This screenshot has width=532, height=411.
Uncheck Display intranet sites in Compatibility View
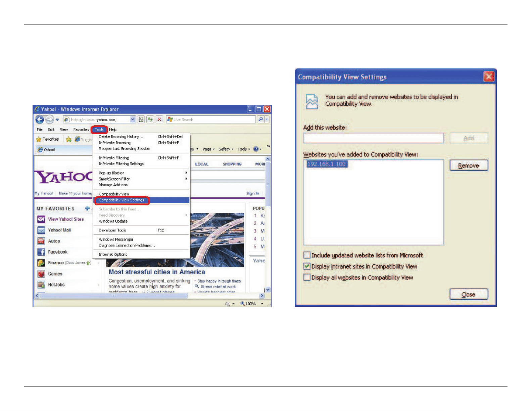click(307, 266)
